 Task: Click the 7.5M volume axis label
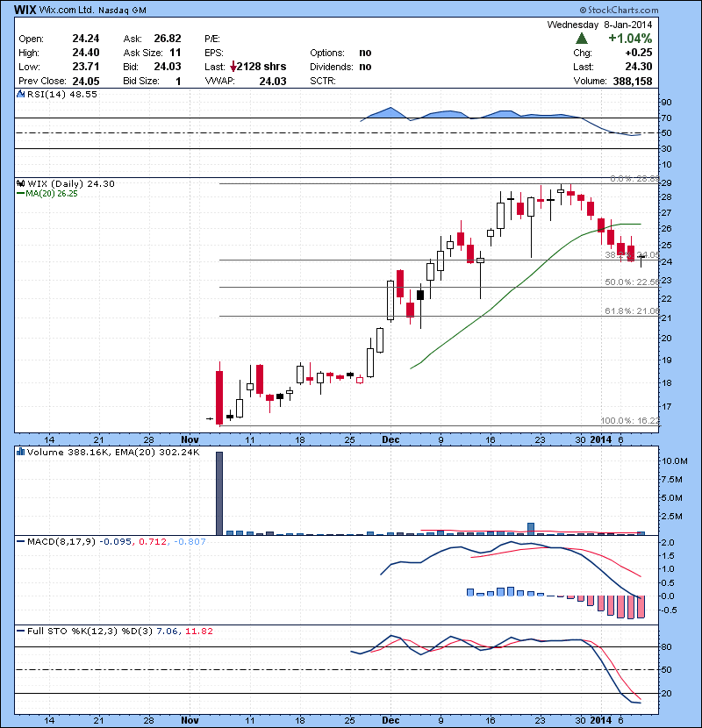point(672,480)
